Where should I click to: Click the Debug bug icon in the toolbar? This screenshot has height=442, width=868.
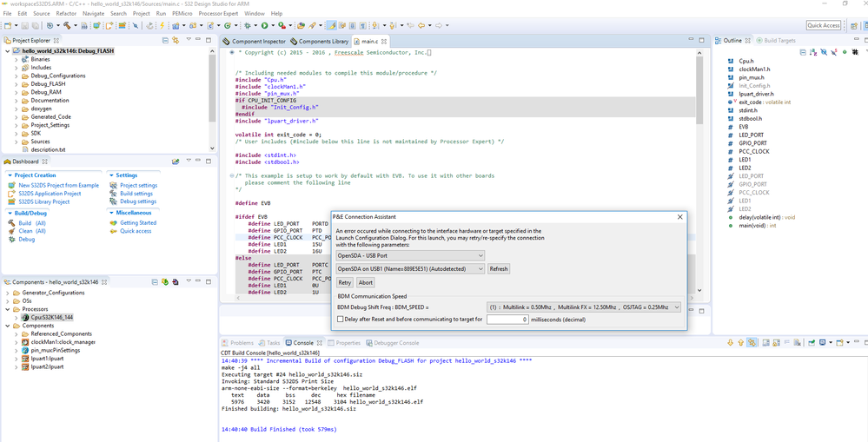coord(248,26)
